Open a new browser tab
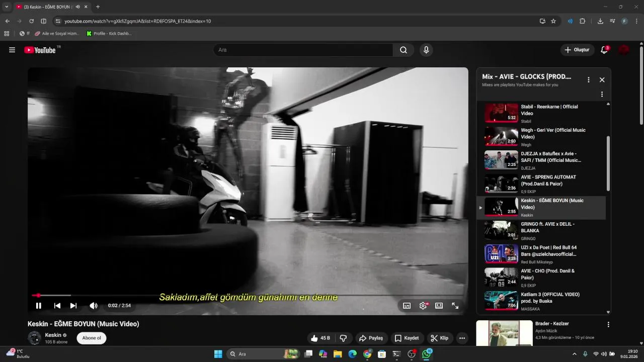Image resolution: width=644 pixels, height=362 pixels. pos(98,7)
